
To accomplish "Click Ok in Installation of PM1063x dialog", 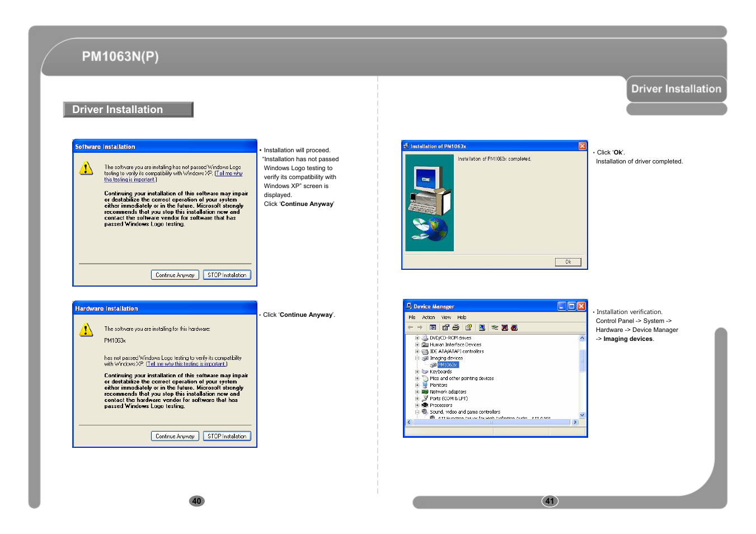I will pyautogui.click(x=568, y=262).
